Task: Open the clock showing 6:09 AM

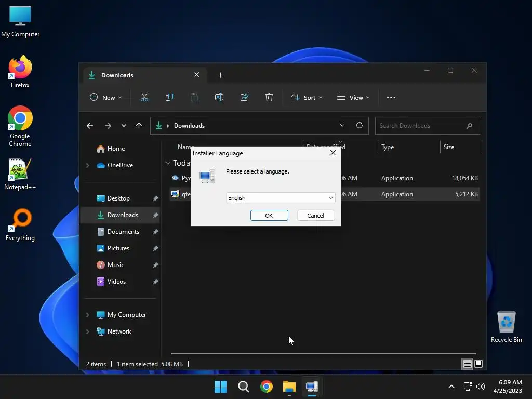Action: pos(508,387)
